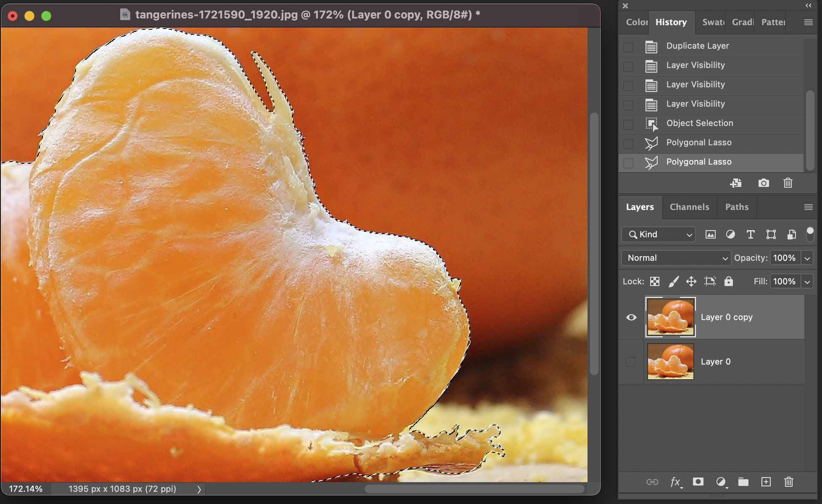The height and width of the screenshot is (504, 822).
Task: Open the Paths tab
Action: pyautogui.click(x=737, y=207)
